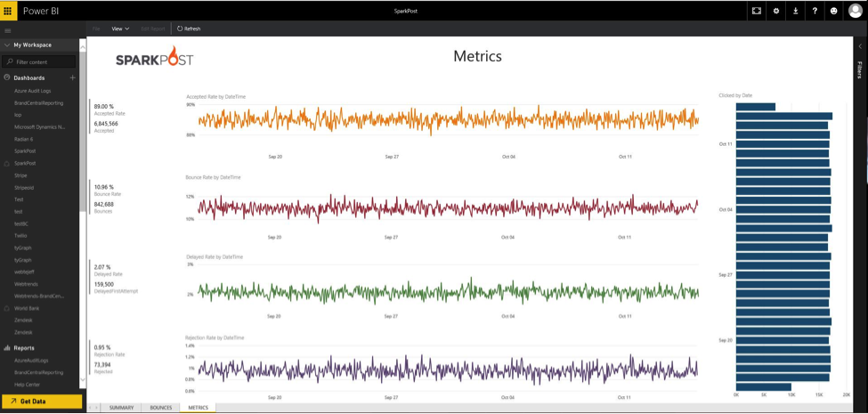Click the download arrow icon
The height and width of the screenshot is (414, 868).
click(x=796, y=11)
